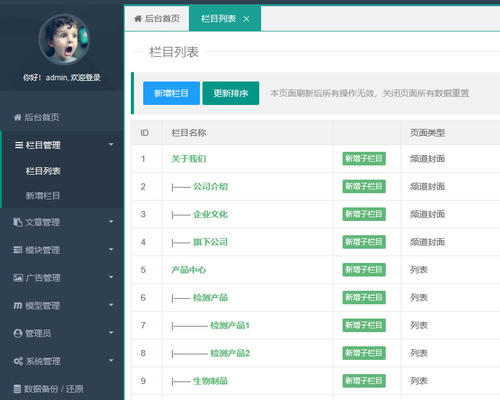Expand the 文章管理 dropdown arrow
Viewport: 500px width, 400px height.
(111, 221)
